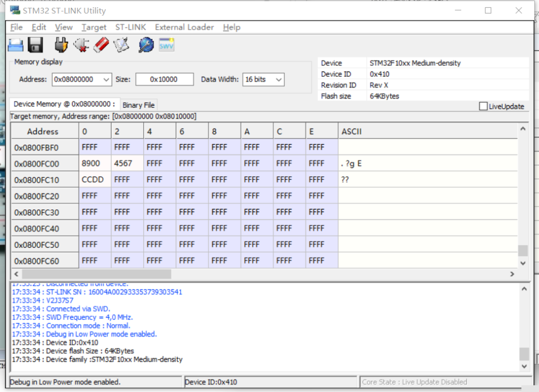This screenshot has width=539, height=392.
Task: Open the External Loader menu
Action: coord(184,27)
